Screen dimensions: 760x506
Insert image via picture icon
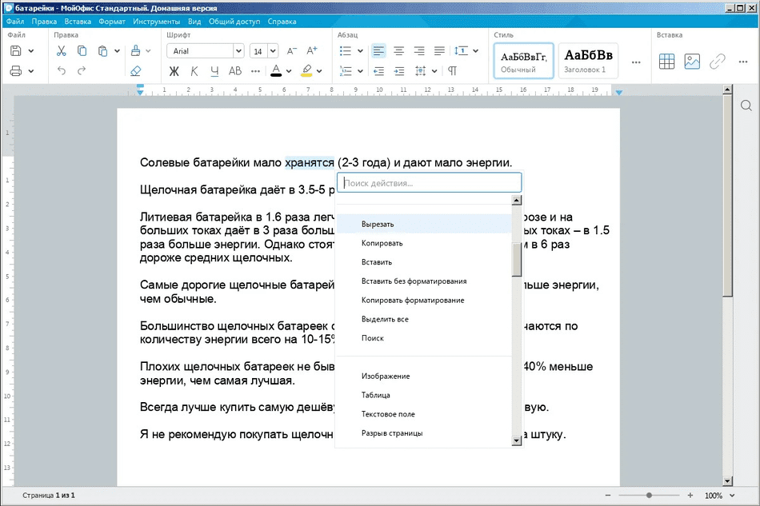pyautogui.click(x=692, y=61)
